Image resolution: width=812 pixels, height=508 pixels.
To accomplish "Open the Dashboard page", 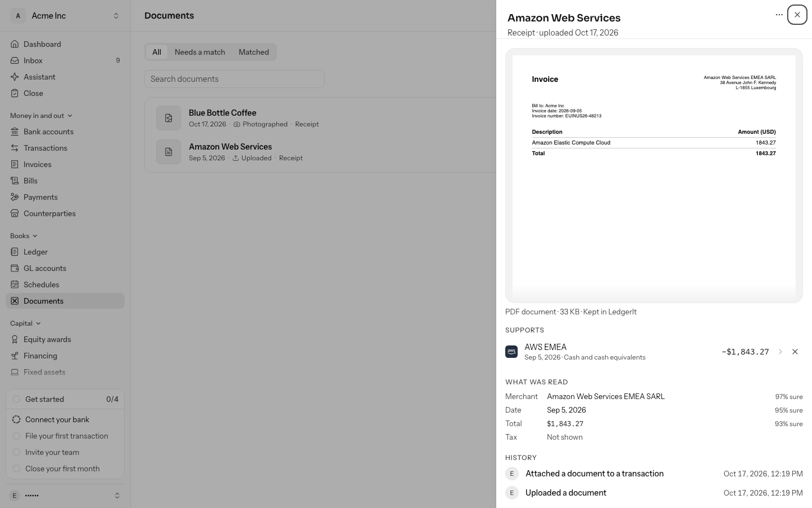I will tap(65, 44).
